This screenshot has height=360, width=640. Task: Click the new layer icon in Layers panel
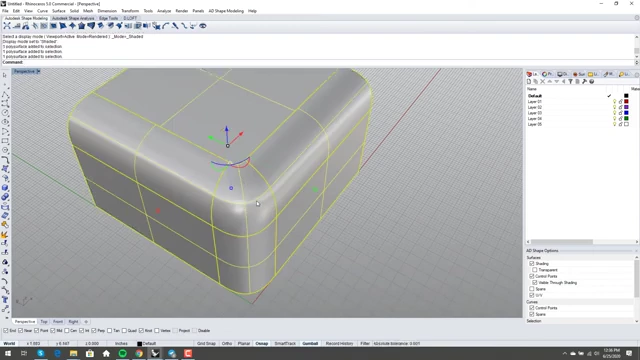[x=529, y=82]
